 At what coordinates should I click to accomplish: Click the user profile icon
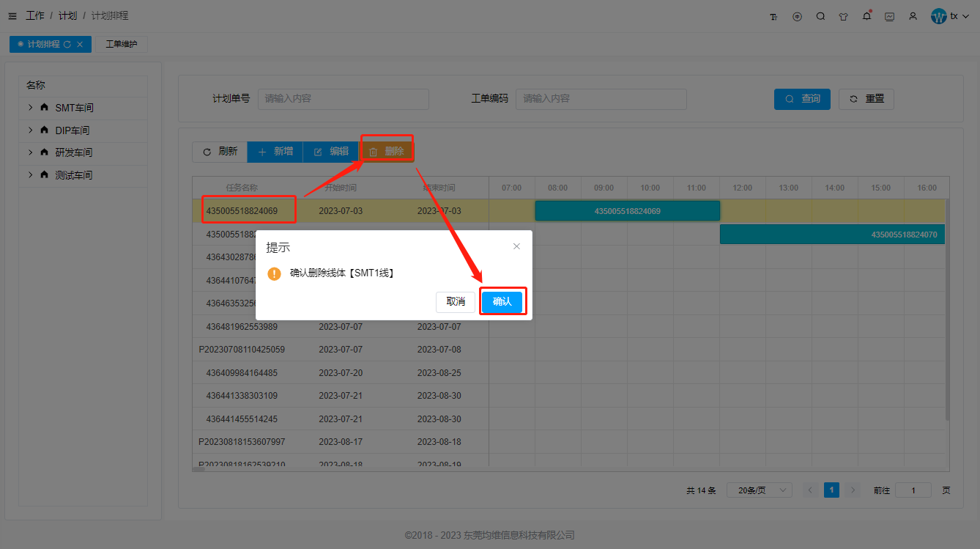pos(913,16)
